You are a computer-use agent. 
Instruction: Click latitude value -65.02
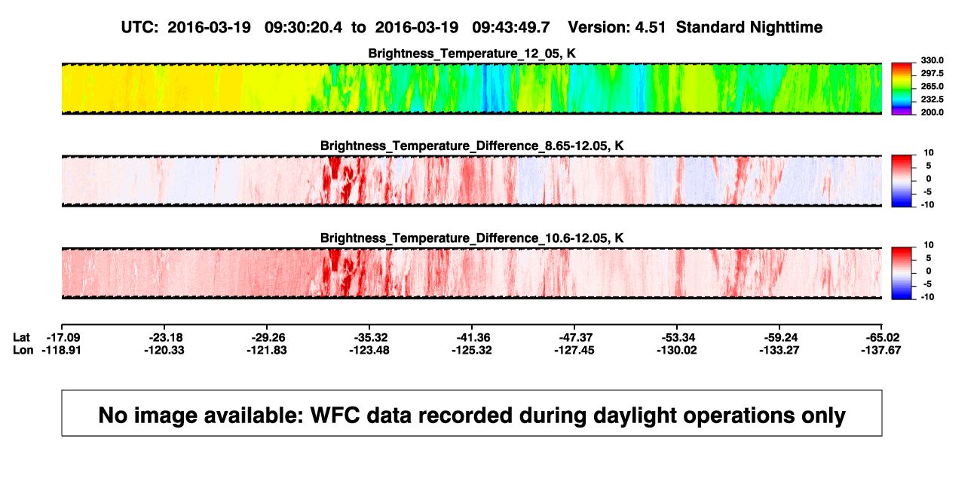tap(882, 337)
